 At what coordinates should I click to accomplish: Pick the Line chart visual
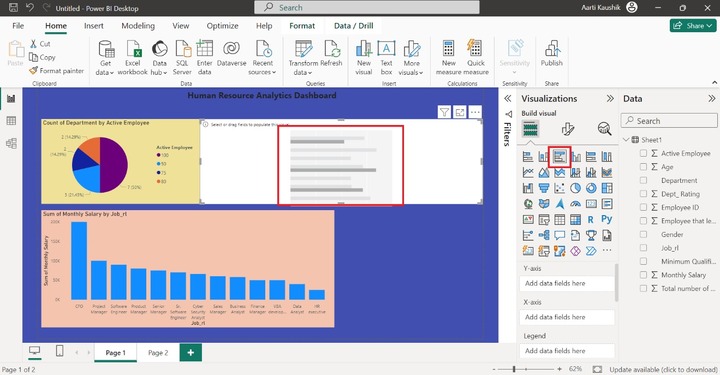[528, 173]
